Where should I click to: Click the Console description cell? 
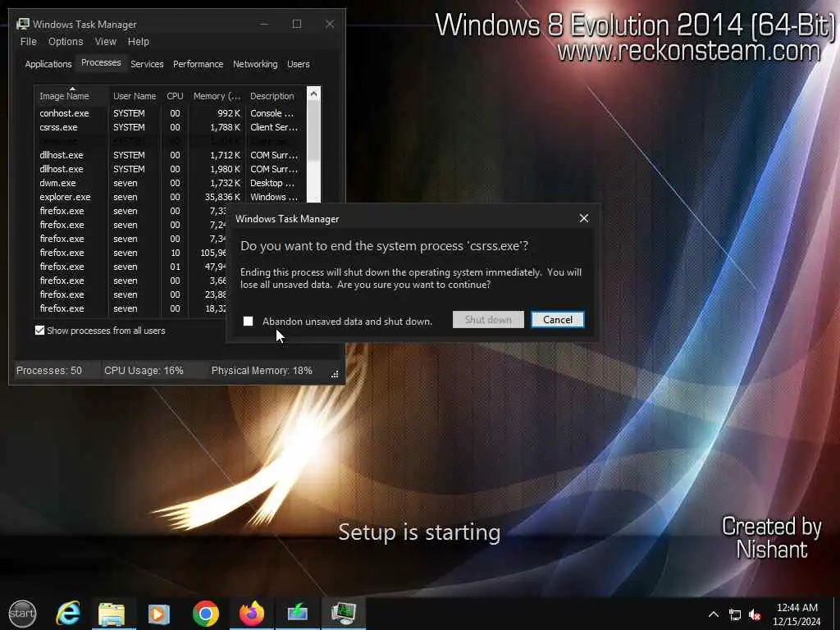272,113
